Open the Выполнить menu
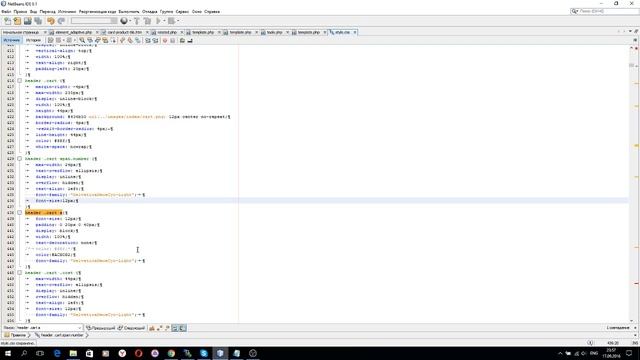640x360 pixels. tap(129, 11)
